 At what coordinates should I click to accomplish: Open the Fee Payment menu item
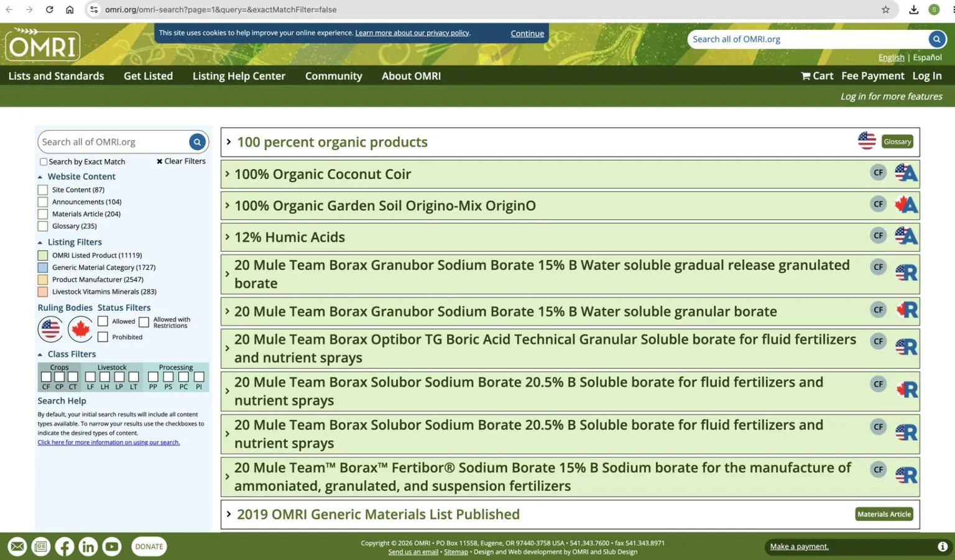873,76
